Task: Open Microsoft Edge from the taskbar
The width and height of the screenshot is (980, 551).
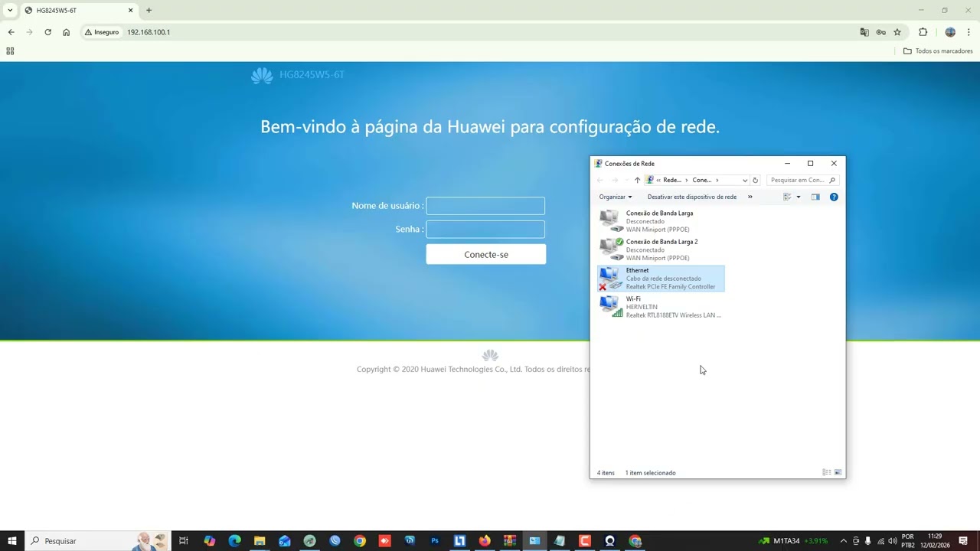Action: coord(234,541)
